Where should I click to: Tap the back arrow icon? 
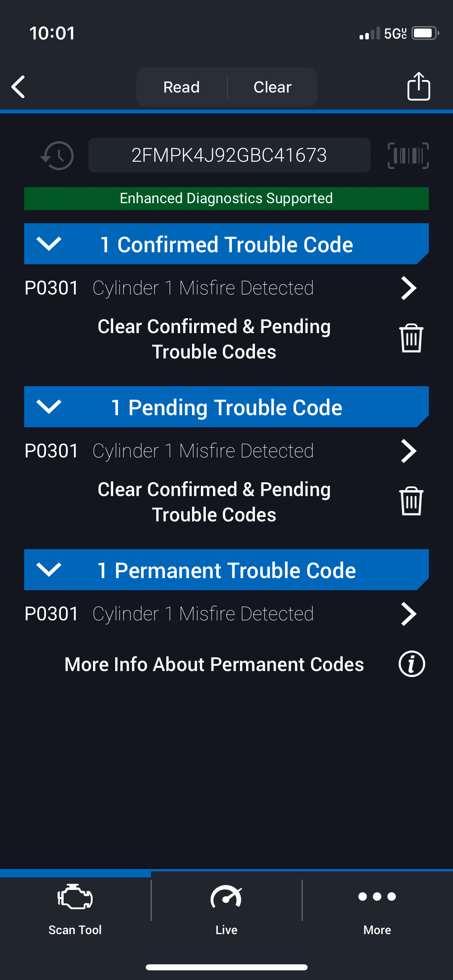tap(19, 87)
